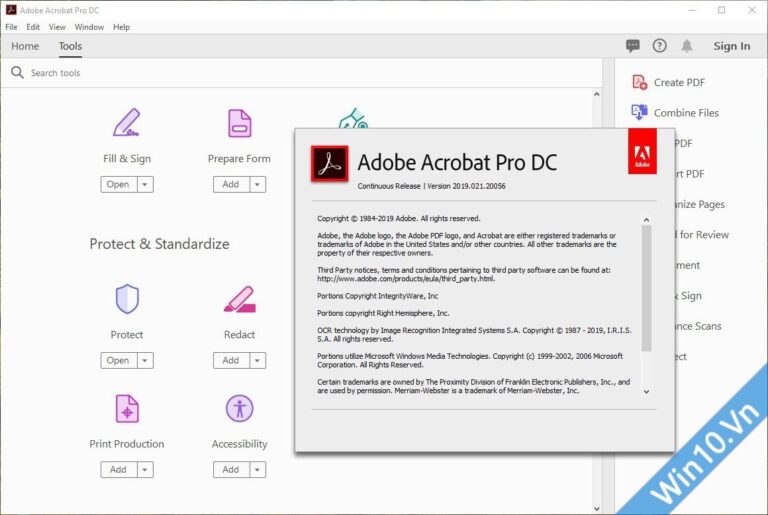
Task: Open the notifications bell icon
Action: 687,46
